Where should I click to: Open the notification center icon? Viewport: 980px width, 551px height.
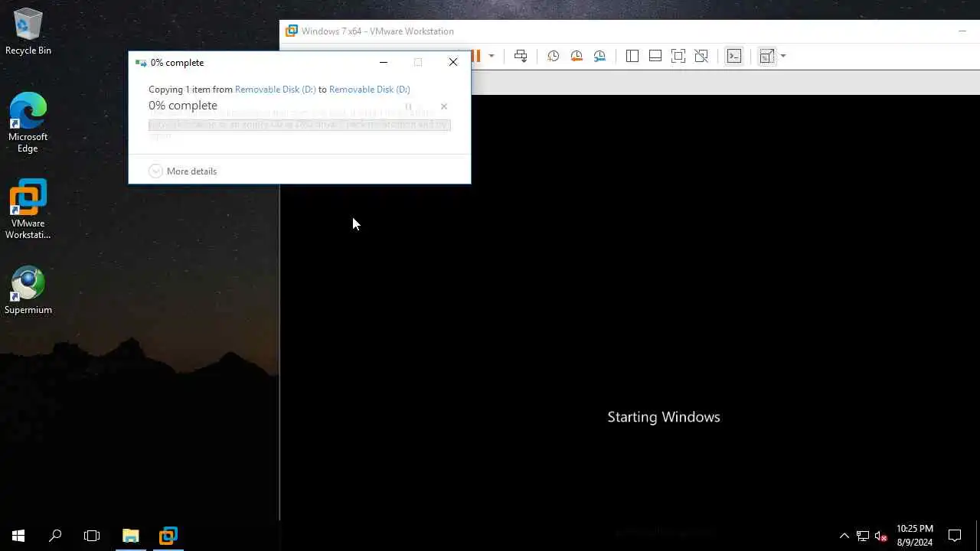click(x=955, y=536)
